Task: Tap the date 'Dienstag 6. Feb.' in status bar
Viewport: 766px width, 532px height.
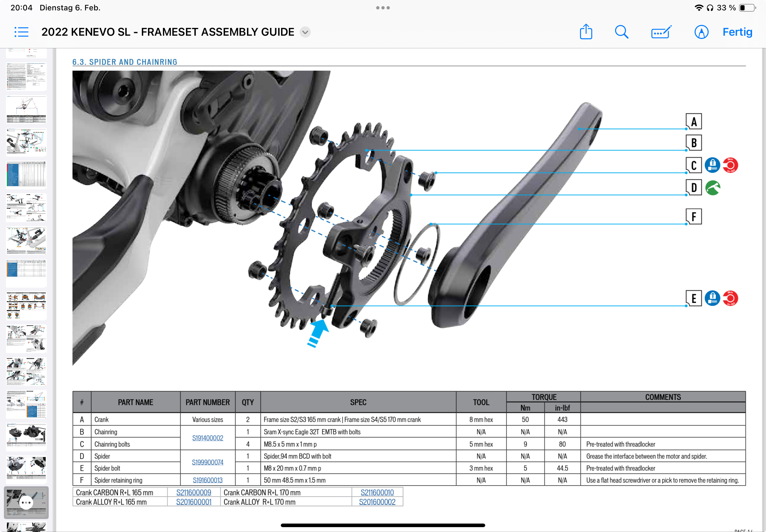Action: pyautogui.click(x=70, y=8)
